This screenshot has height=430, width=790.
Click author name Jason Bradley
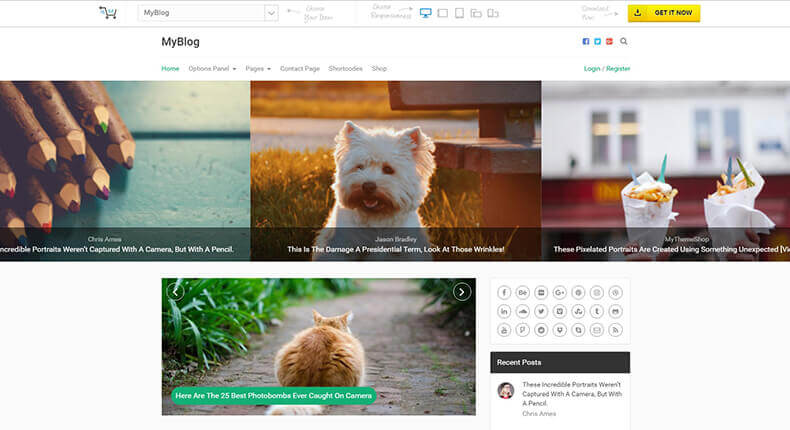coord(396,239)
